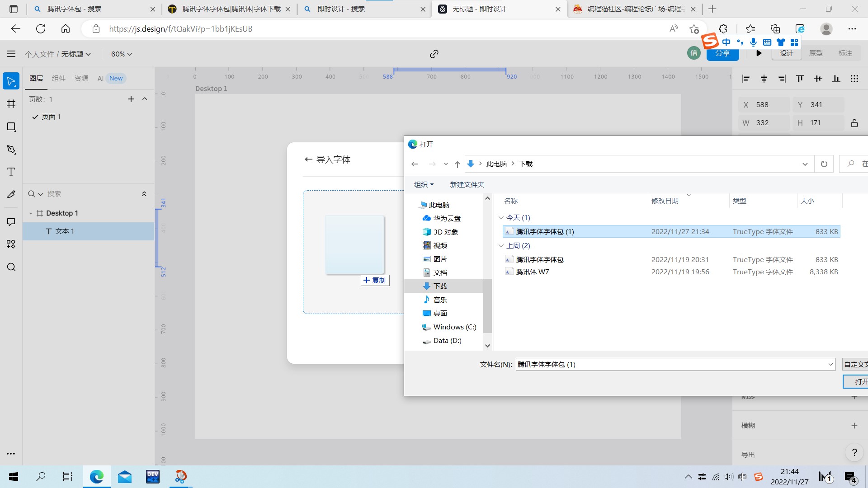This screenshot has height=488, width=868.
Task: Click the layer search input
Action: click(90, 194)
